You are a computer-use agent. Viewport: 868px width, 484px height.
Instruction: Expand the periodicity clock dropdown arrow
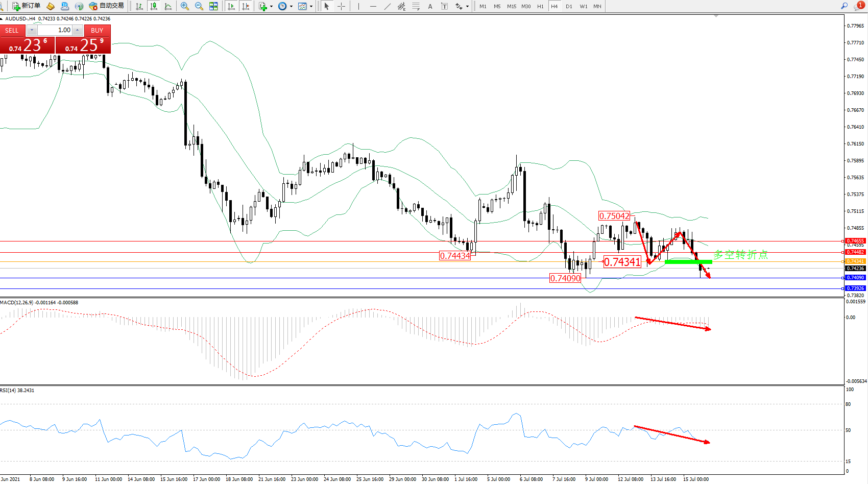[291, 7]
